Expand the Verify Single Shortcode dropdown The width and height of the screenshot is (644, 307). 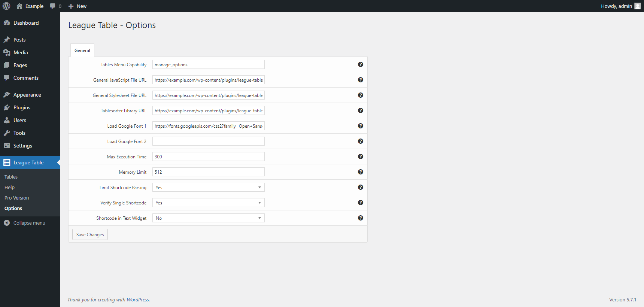208,203
